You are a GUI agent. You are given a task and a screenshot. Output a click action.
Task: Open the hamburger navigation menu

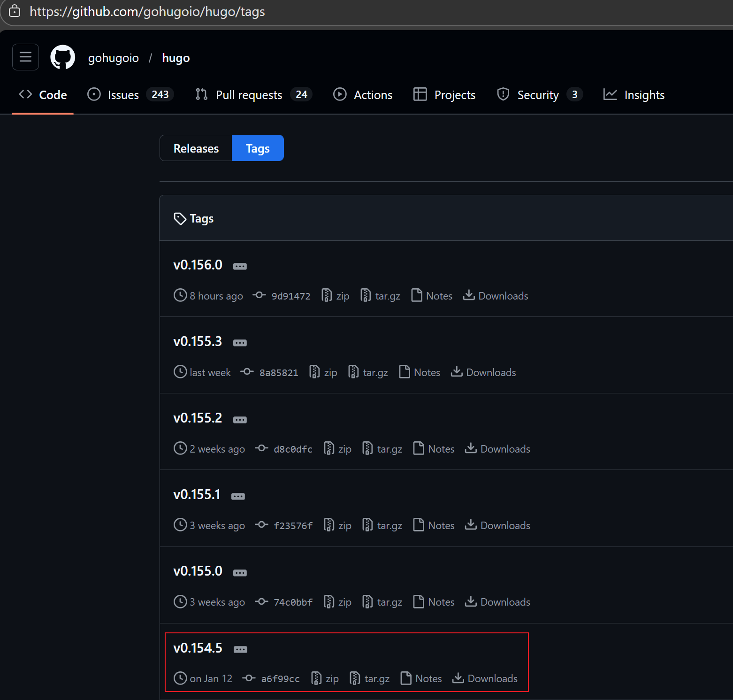25,57
